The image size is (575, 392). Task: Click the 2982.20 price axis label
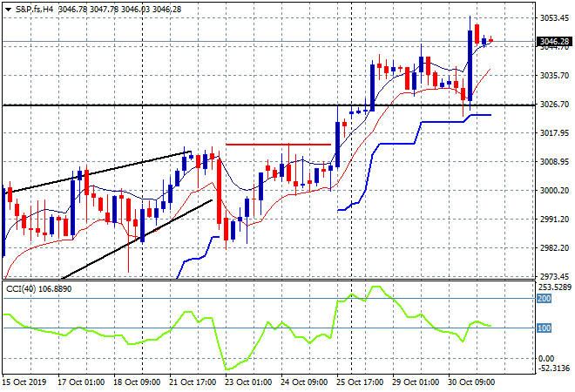coord(554,248)
